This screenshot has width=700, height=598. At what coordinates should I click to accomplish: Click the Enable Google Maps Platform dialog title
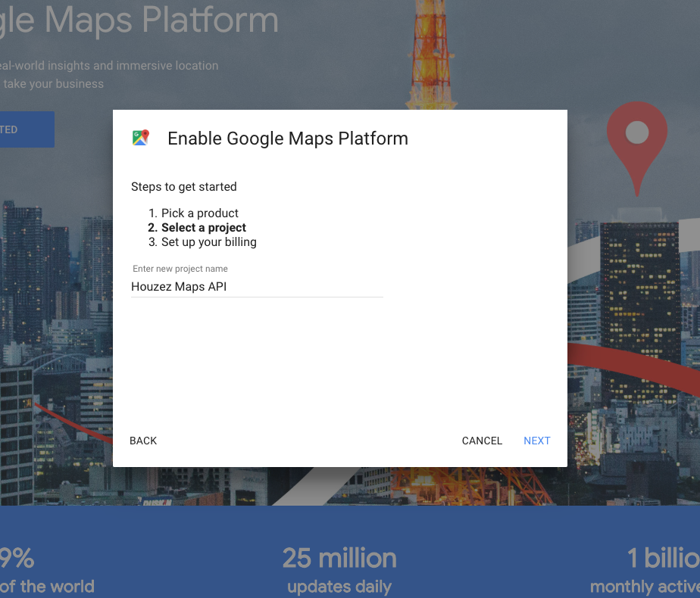(x=288, y=139)
